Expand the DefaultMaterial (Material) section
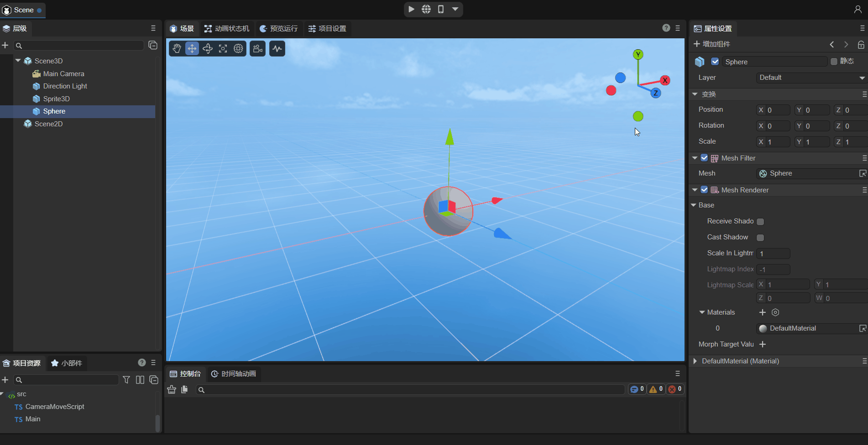Image resolution: width=868 pixels, height=445 pixels. click(695, 361)
